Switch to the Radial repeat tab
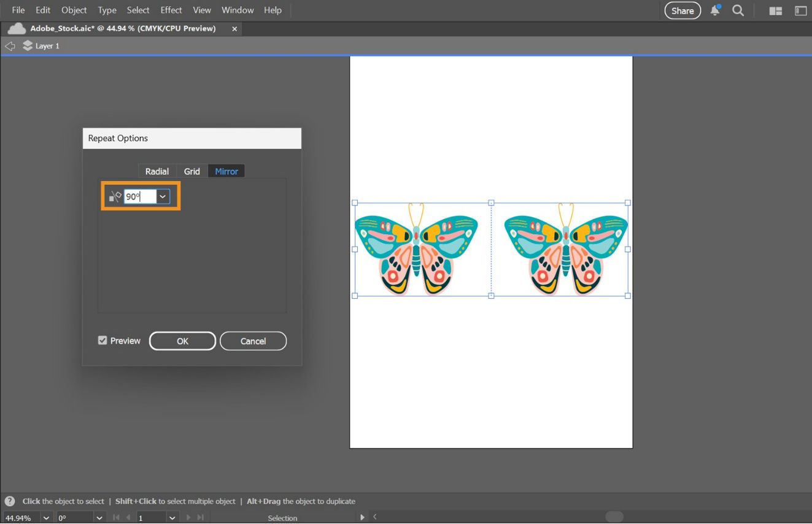This screenshot has height=524, width=812. pyautogui.click(x=157, y=171)
